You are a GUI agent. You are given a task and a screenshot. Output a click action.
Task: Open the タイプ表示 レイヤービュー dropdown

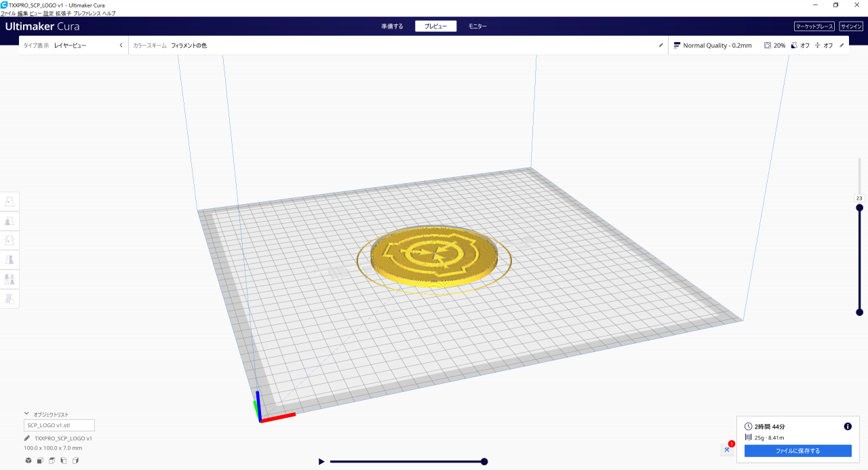point(74,45)
